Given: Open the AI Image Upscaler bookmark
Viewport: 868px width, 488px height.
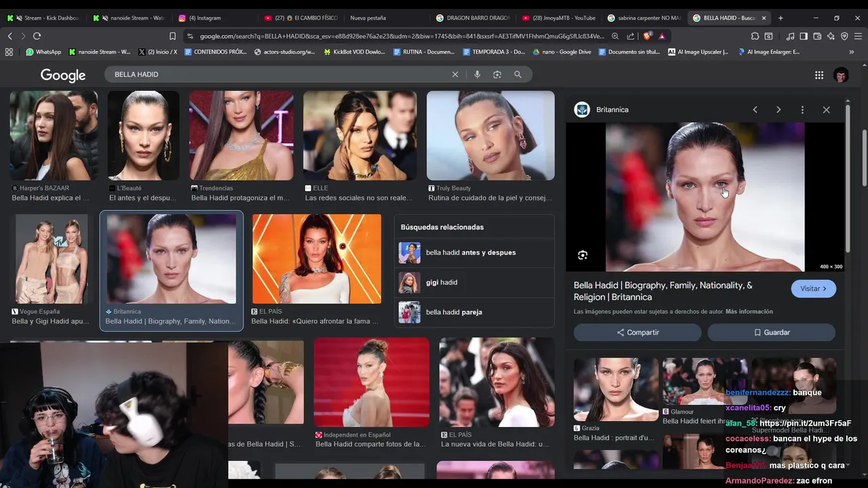Looking at the screenshot, I should click(x=698, y=52).
